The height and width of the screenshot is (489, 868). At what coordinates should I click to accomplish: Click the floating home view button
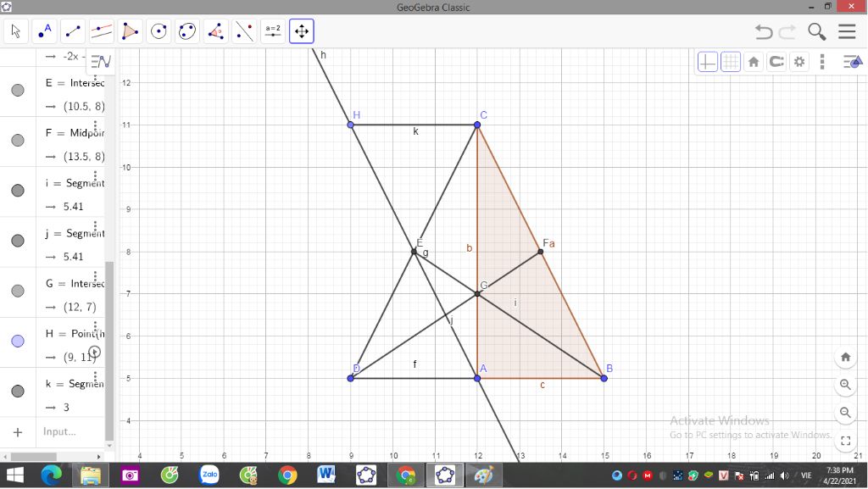[x=845, y=357]
